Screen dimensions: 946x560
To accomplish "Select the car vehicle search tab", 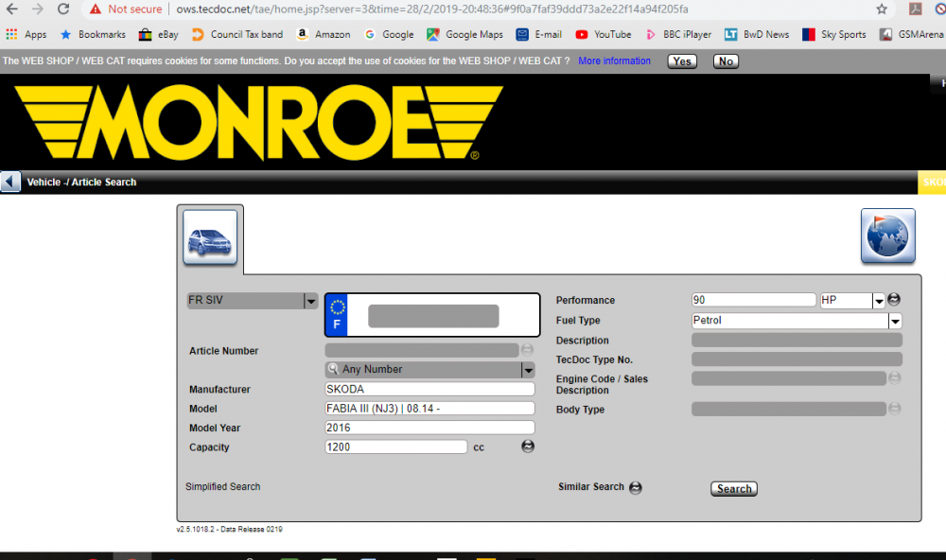I will click(x=210, y=237).
